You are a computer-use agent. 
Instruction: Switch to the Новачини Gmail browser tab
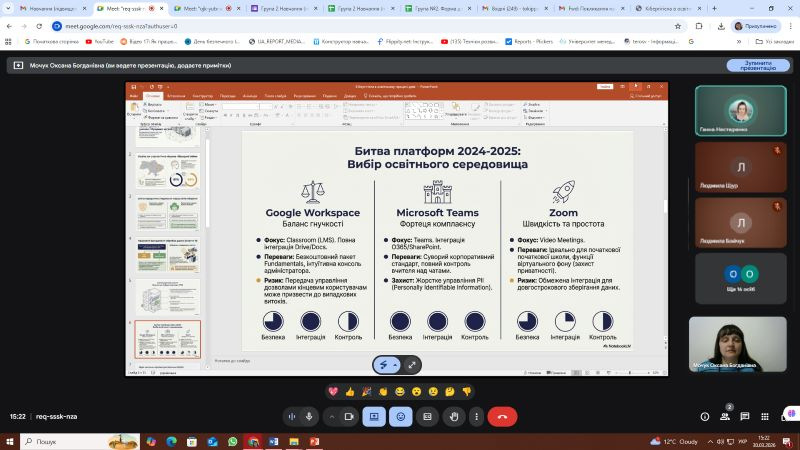click(53, 9)
